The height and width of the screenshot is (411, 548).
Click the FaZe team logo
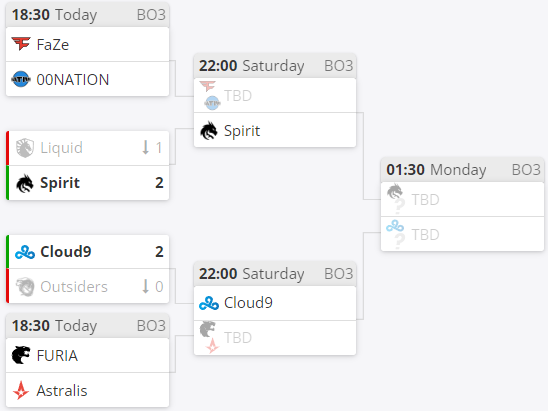tap(21, 44)
